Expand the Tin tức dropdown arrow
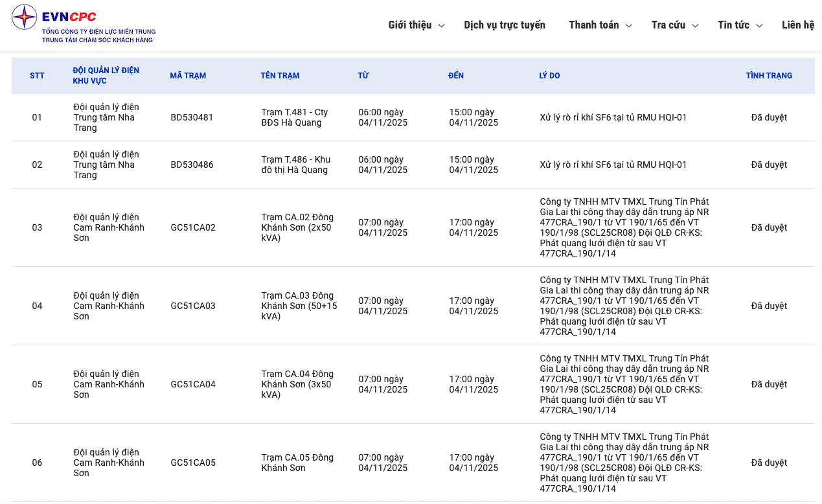This screenshot has width=822, height=504. [759, 26]
